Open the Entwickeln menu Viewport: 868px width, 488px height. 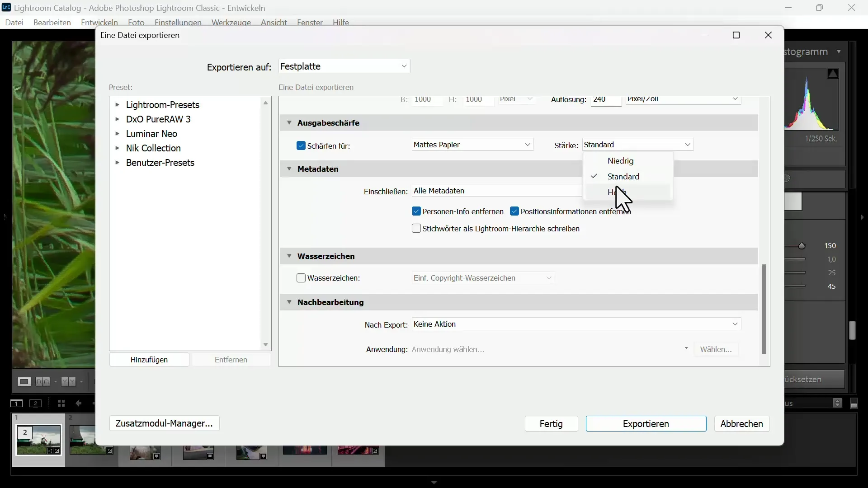tap(99, 22)
